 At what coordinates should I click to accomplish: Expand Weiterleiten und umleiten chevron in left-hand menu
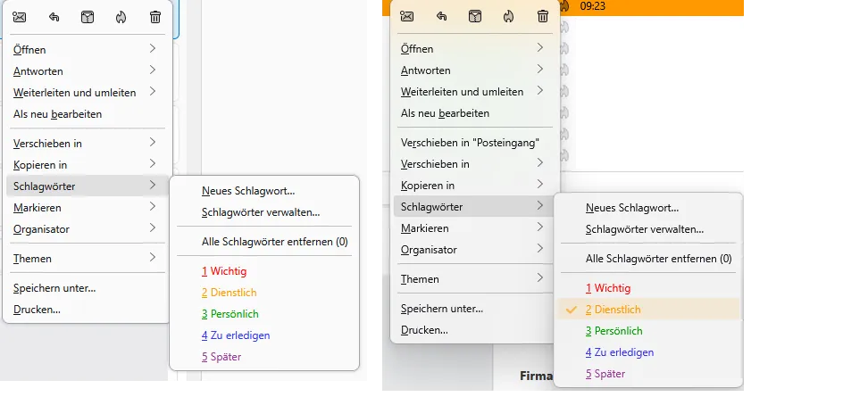153,91
